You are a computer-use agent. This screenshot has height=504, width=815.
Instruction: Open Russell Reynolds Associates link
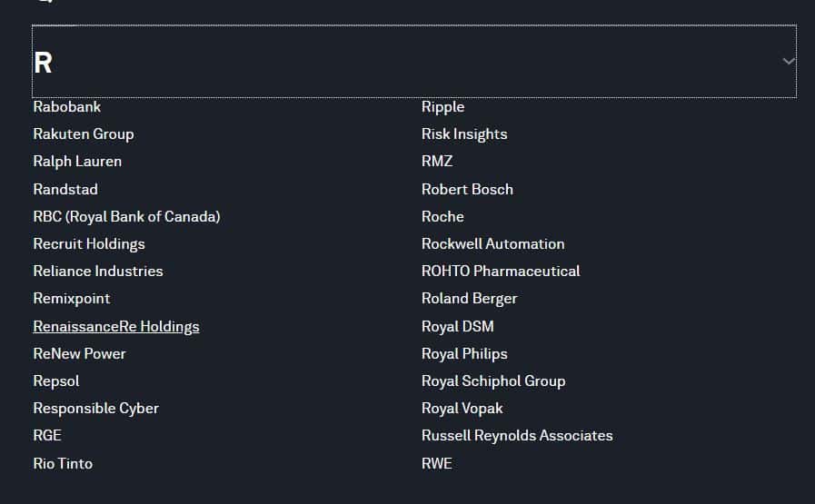coord(517,435)
